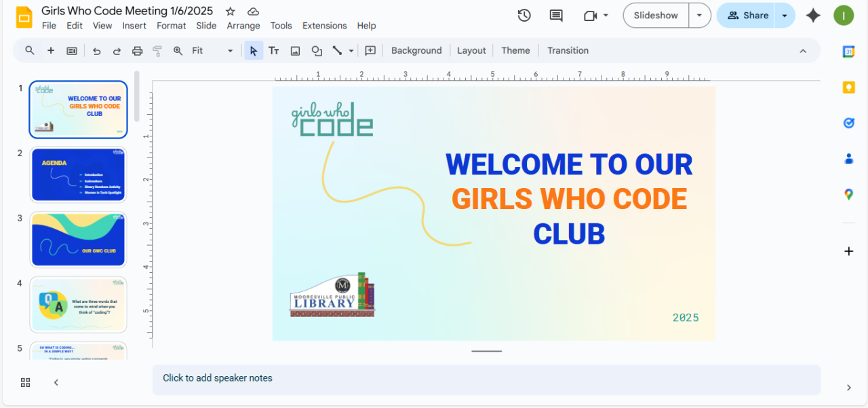The width and height of the screenshot is (868, 408).
Task: Click the Background button
Action: pos(416,51)
